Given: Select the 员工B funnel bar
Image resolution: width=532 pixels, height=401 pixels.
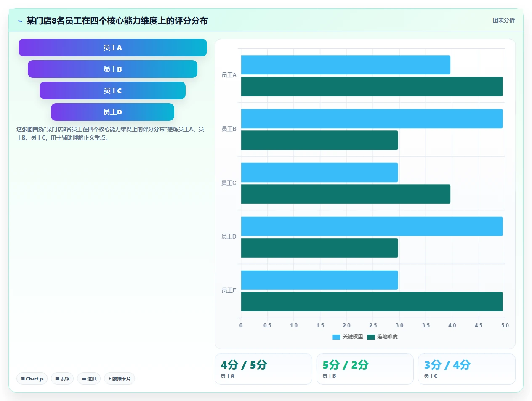Looking at the screenshot, I should pos(113,69).
